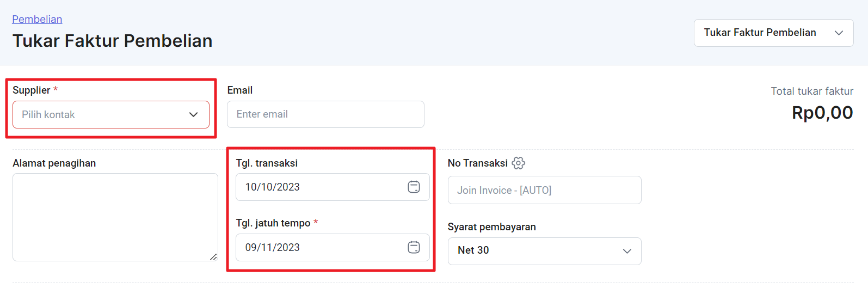This screenshot has height=288, width=868.
Task: Open the No Transaksi gear settings
Action: click(518, 163)
